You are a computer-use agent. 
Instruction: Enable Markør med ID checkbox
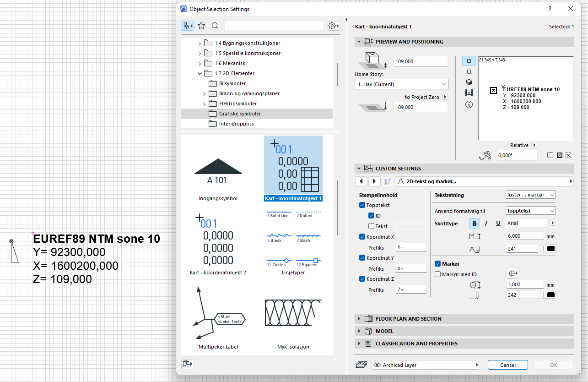pyautogui.click(x=438, y=274)
